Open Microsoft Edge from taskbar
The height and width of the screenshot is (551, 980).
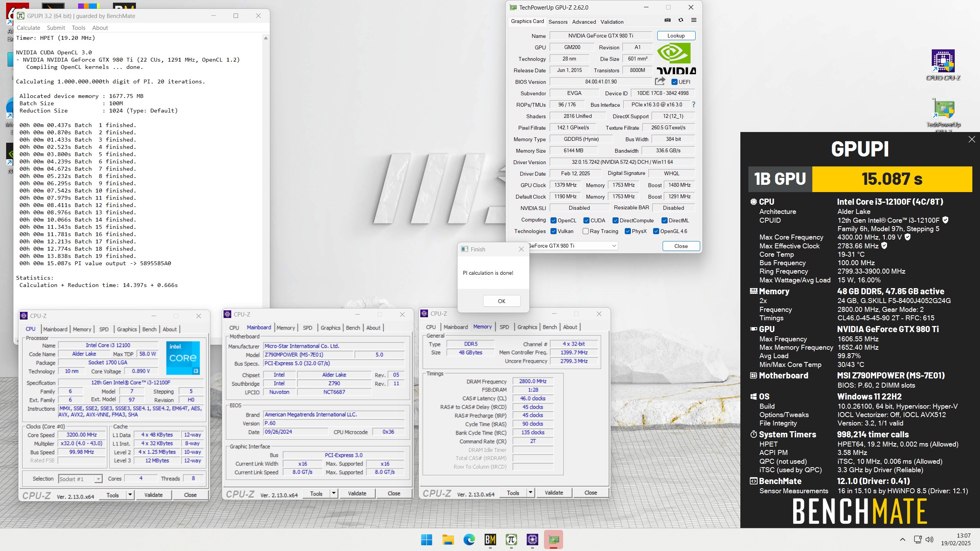469,540
